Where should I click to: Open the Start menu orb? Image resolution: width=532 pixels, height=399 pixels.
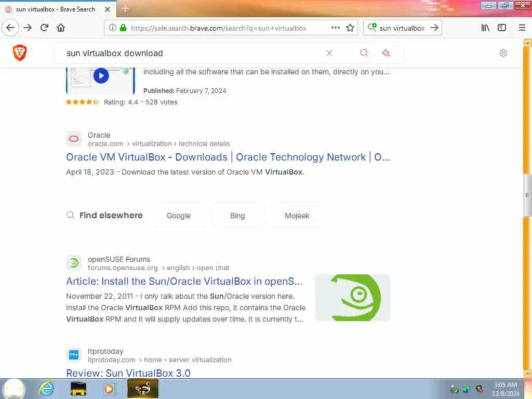[x=14, y=389]
